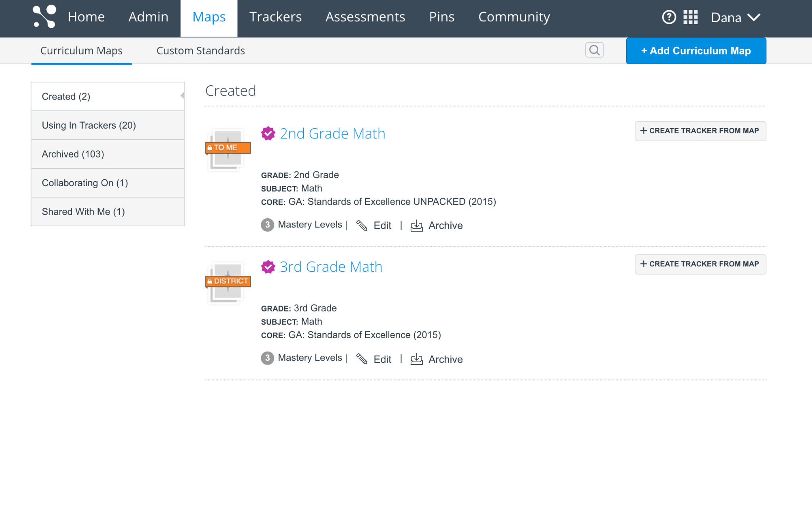Viewport: 812px width, 527px height.
Task: Click the search magnifier icon
Action: pyautogui.click(x=594, y=50)
